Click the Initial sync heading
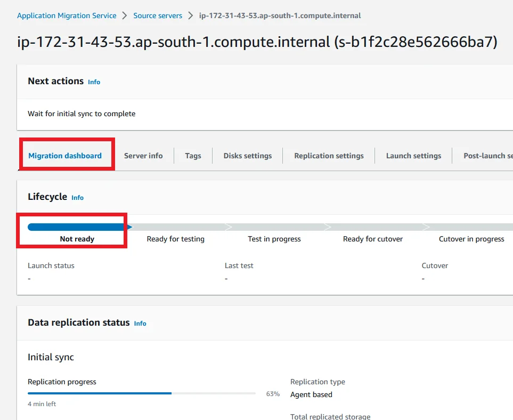Screen dimensions: 513x420 (x=51, y=357)
